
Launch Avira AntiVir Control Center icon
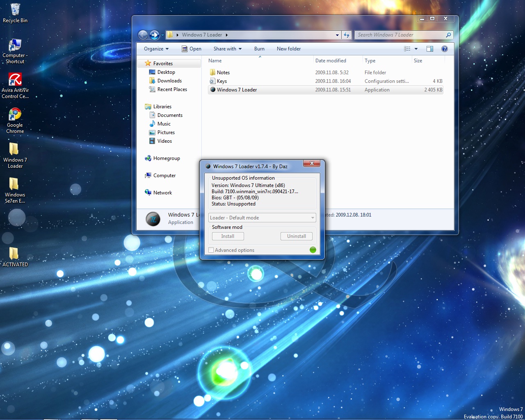[15, 85]
